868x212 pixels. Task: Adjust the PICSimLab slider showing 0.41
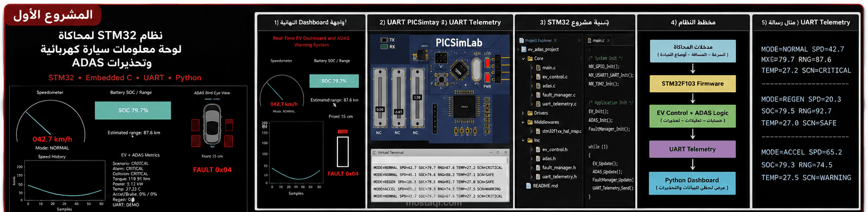coord(398,98)
